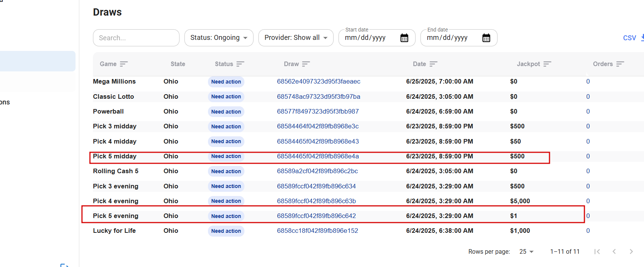Viewport: 644px width, 267px height.
Task: Open orders count for Powerball row
Action: [x=588, y=111]
